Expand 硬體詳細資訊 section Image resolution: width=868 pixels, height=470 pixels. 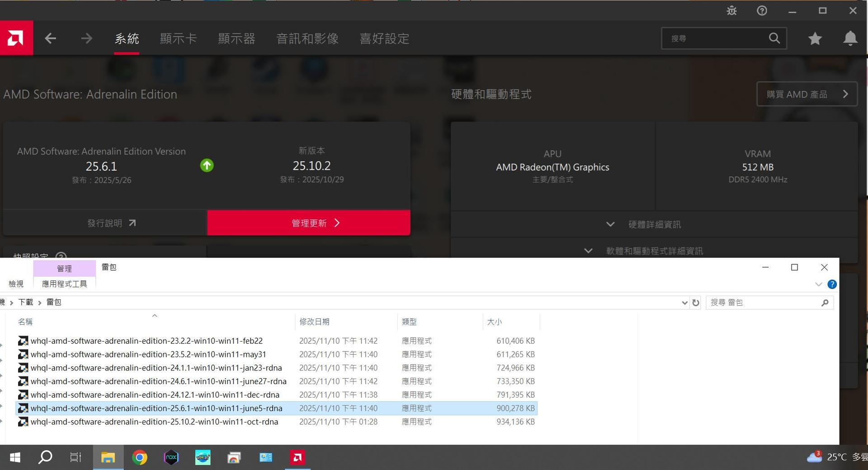click(654, 224)
